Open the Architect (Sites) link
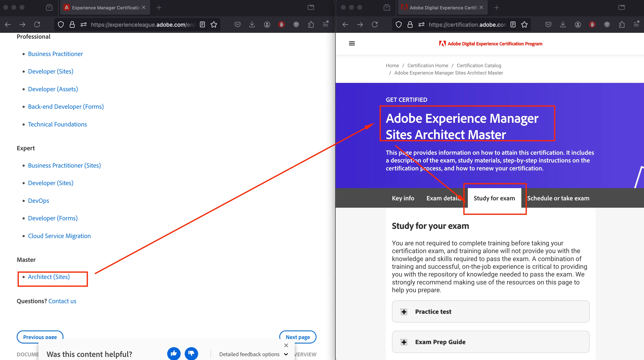This screenshot has height=360, width=644. click(x=49, y=277)
